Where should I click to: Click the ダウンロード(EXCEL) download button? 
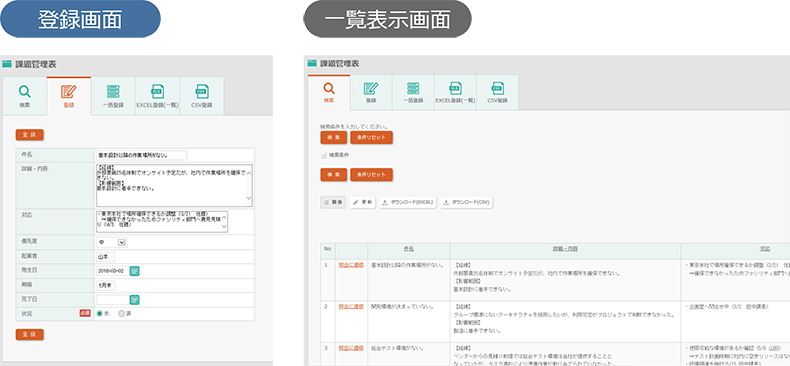click(408, 202)
